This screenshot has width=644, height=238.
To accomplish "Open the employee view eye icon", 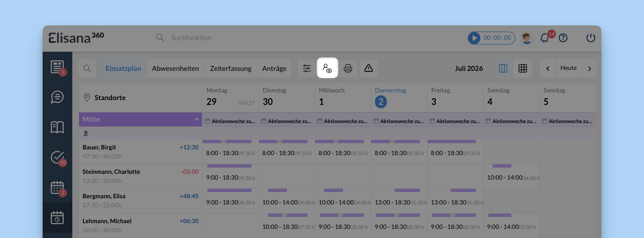I will (328, 68).
